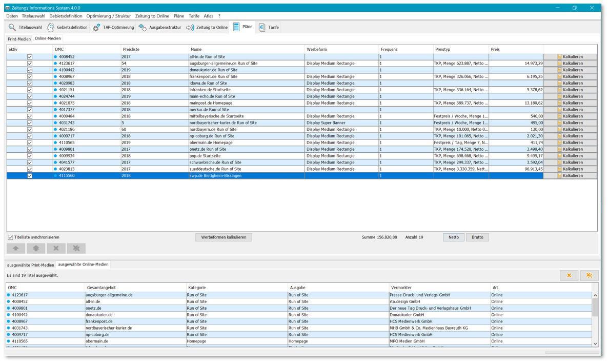Sort by the Preisliste column header
Image resolution: width=608 pixels, height=364 pixels.
pyautogui.click(x=131, y=50)
